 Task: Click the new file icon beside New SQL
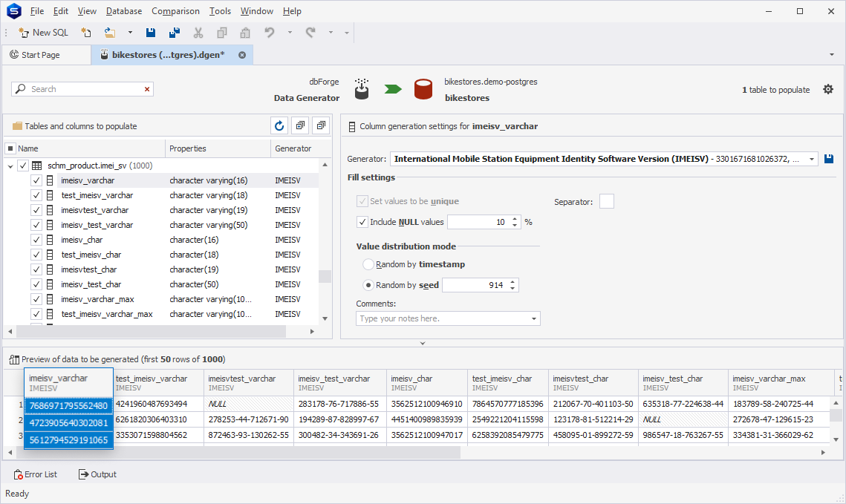(x=85, y=33)
